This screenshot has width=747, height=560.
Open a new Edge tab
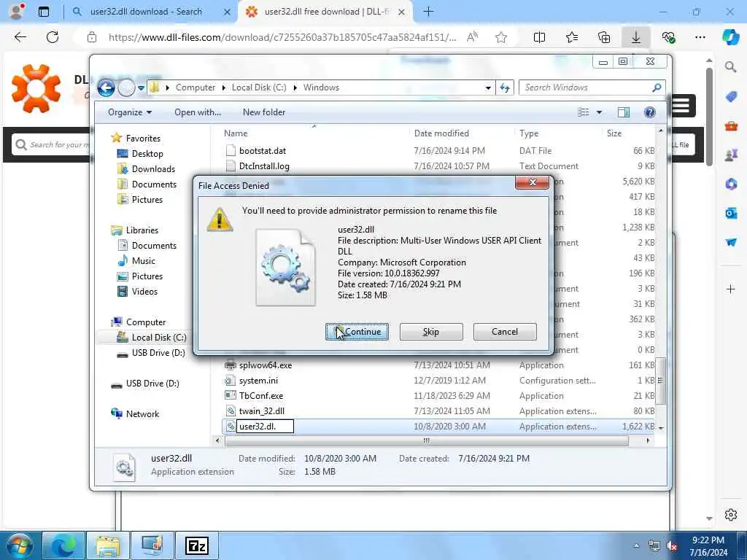tap(429, 12)
